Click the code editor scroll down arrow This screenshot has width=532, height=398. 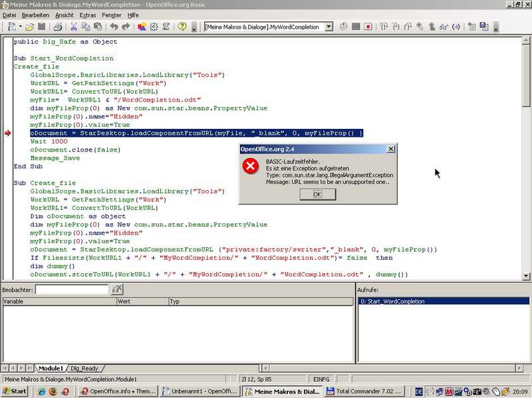point(526,276)
